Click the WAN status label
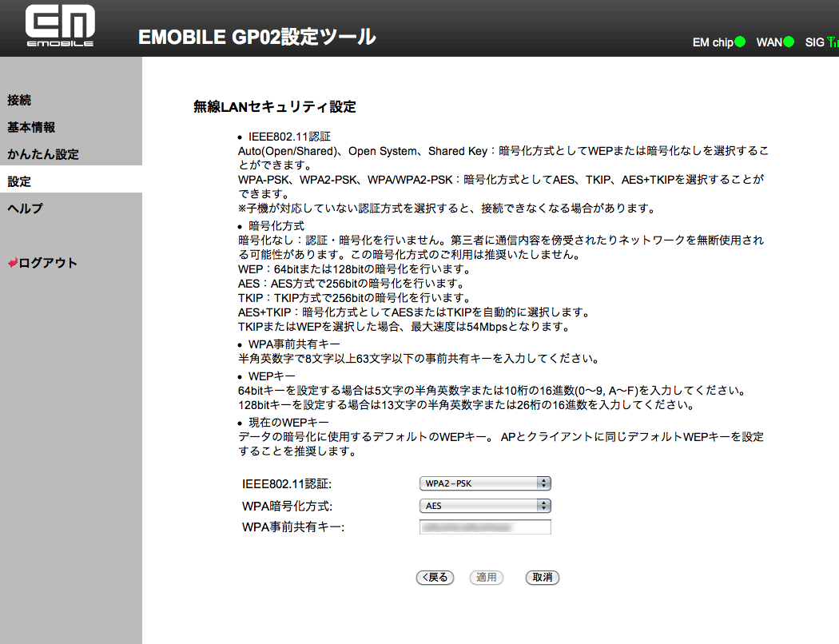Screen dimensions: 839x644 tap(769, 42)
